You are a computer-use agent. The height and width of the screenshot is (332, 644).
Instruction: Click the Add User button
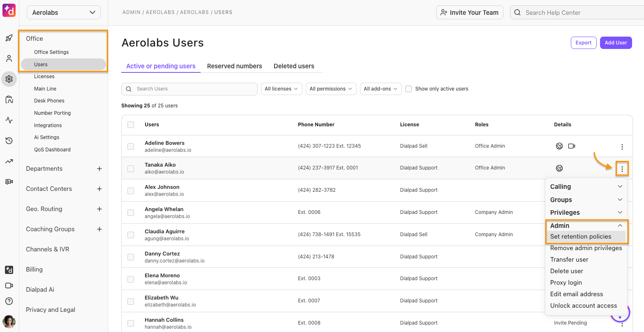pyautogui.click(x=616, y=43)
